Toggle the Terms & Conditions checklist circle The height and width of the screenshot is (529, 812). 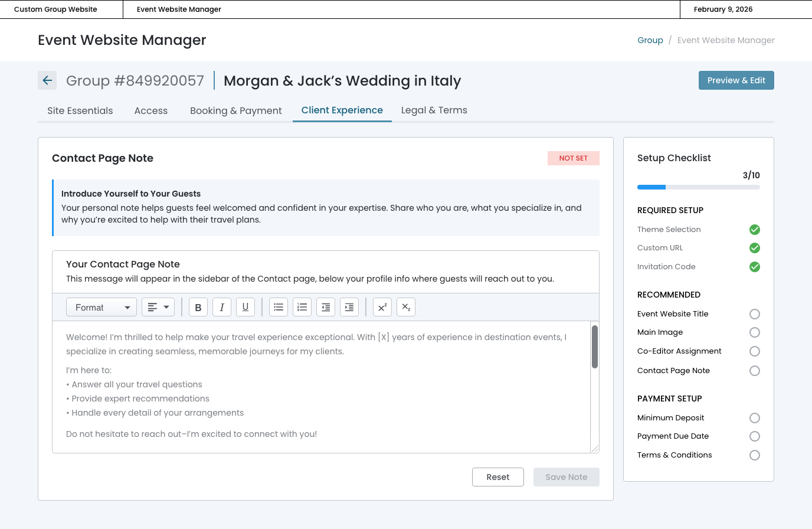pos(754,455)
